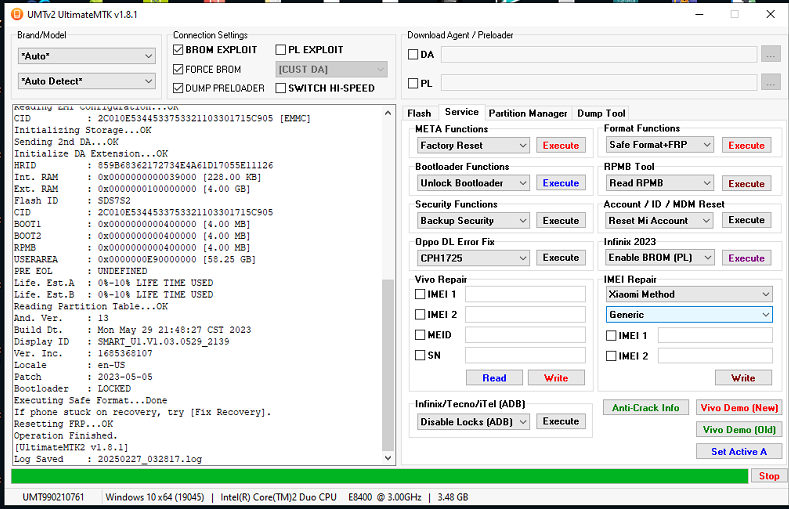Click Vivo Repair Write button
This screenshot has height=509, width=789.
(556, 378)
